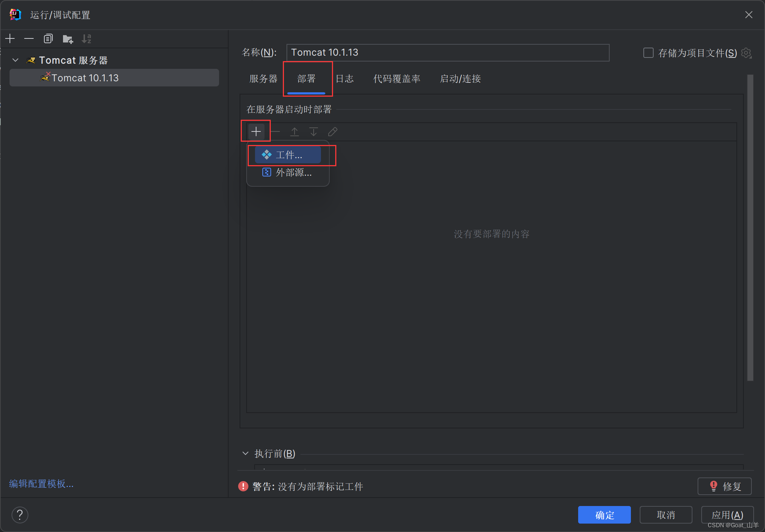Switch to the 服务器 tab
This screenshot has width=765, height=532.
point(263,78)
